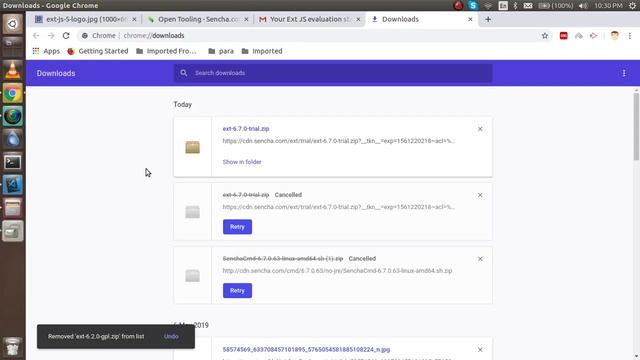Click the SenchaCmd cdn.sencha.com URL link

pyautogui.click(x=337, y=271)
